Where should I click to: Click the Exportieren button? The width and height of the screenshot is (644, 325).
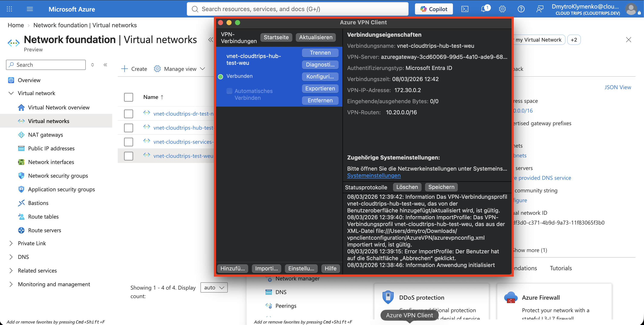point(320,89)
